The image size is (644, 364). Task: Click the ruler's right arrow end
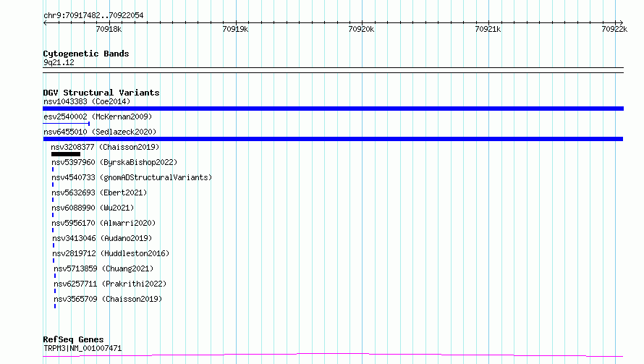point(621,22)
